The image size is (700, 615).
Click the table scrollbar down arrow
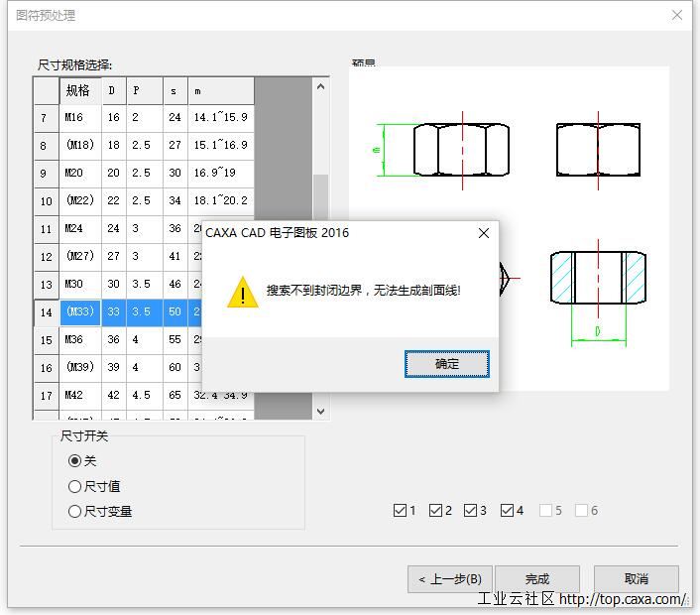320,411
